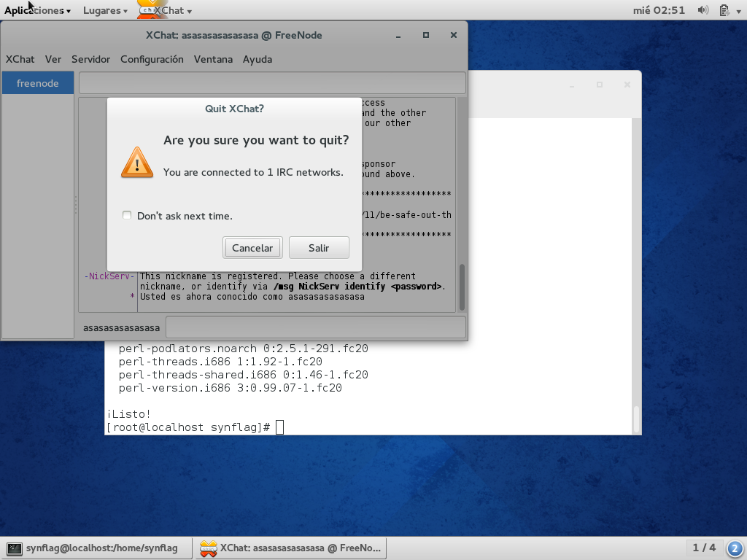Viewport: 747px width, 560px height.
Task: Click the terminal icon in taskbar
Action: point(15,548)
